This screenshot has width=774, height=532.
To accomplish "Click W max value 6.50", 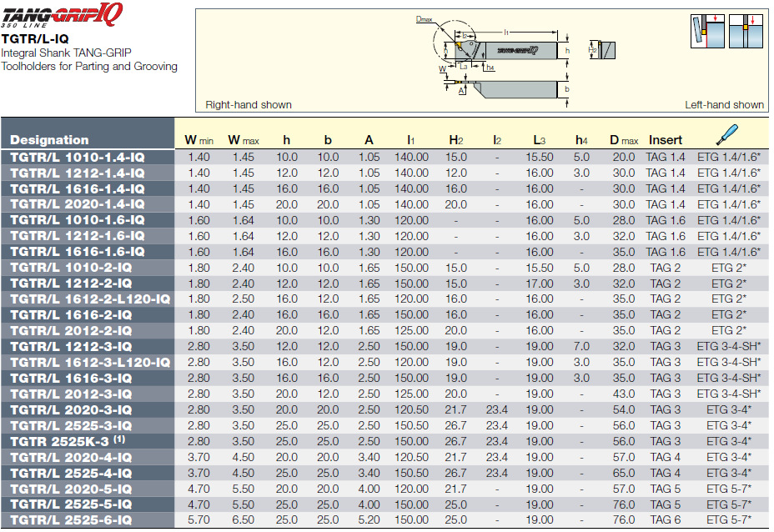I will [244, 519].
